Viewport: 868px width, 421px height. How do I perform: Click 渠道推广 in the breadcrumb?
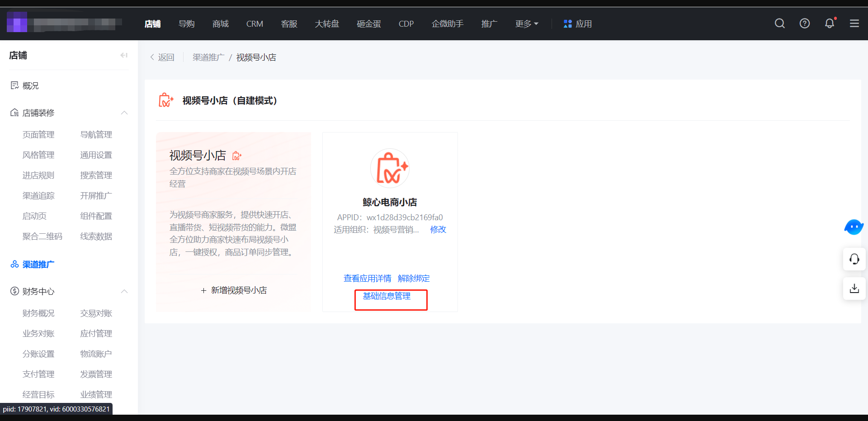208,57
